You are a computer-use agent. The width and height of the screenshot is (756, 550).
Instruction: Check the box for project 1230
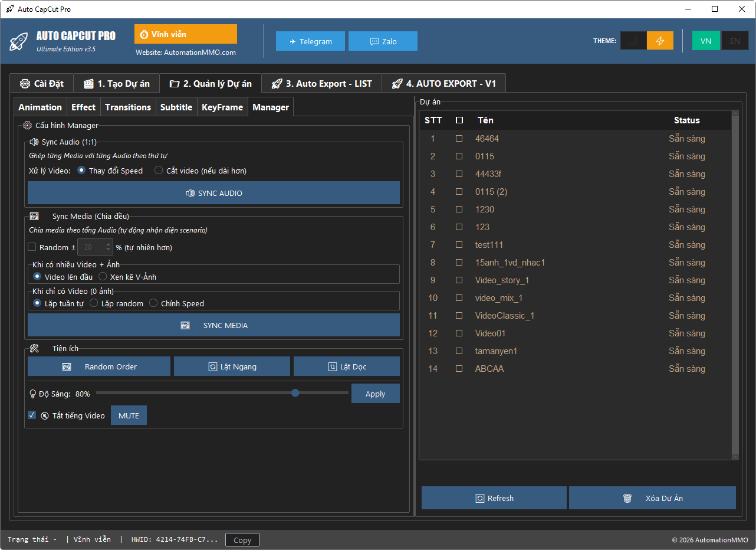pyautogui.click(x=459, y=209)
